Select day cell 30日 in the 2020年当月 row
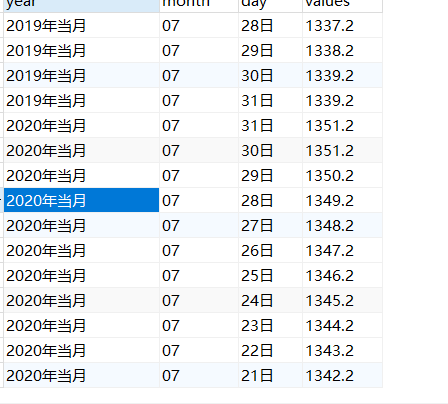The height and width of the screenshot is (404, 448). pyautogui.click(x=270, y=150)
